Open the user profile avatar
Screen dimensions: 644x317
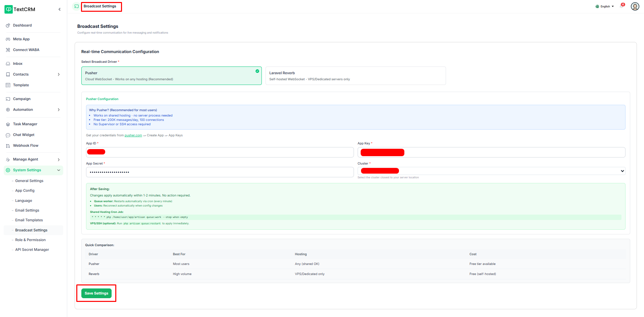pyautogui.click(x=635, y=6)
